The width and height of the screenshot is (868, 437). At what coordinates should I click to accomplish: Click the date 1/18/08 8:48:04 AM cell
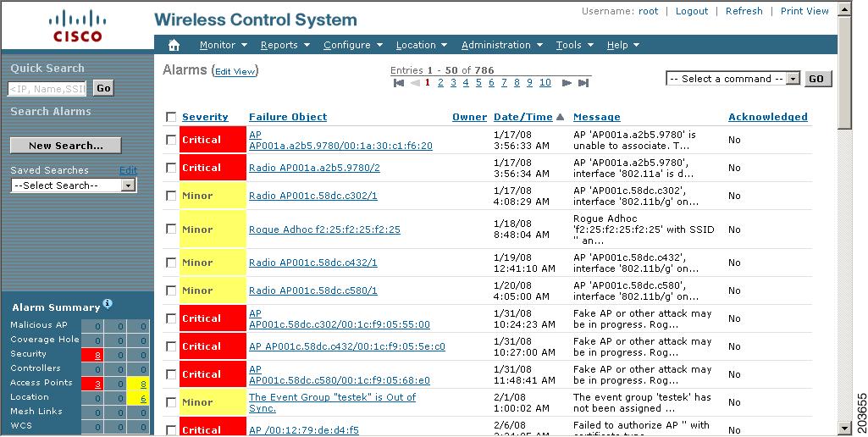[516, 230]
